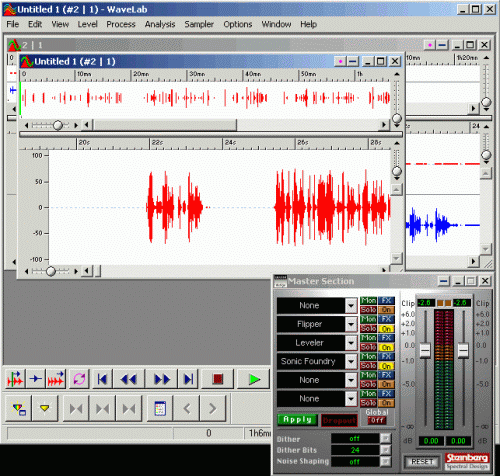Screen dimensions: 500x476
Task: Open the Noise Shaping selector button
Action: pos(385,461)
